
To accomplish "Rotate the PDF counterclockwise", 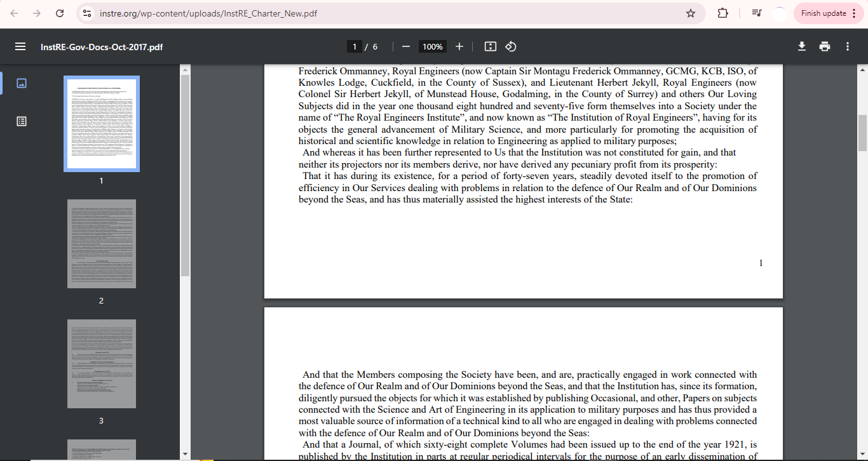I will pyautogui.click(x=511, y=46).
